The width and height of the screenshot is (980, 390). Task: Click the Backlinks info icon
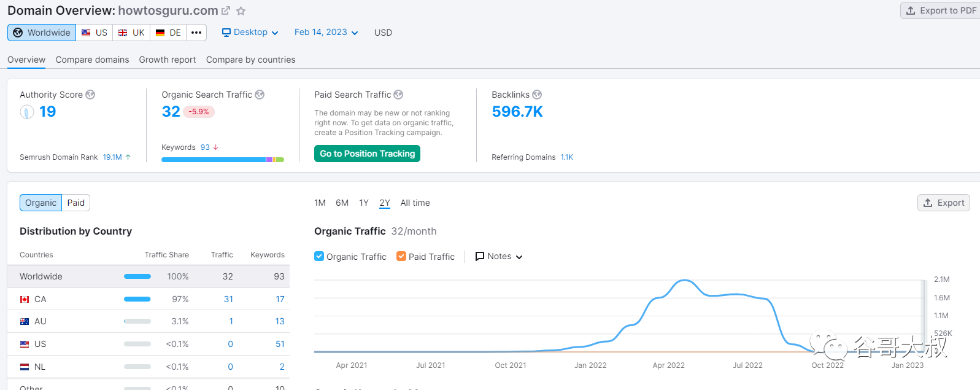tap(537, 95)
